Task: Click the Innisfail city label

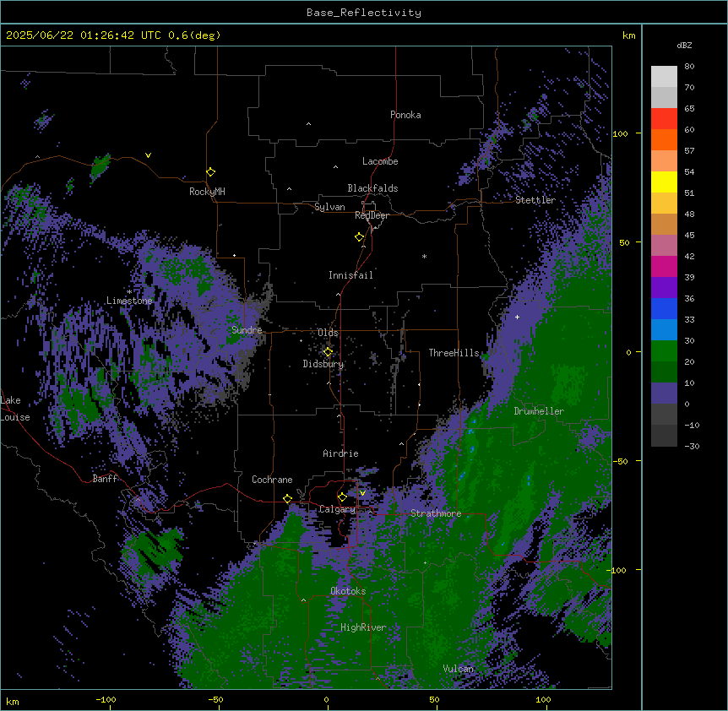Action: point(350,275)
